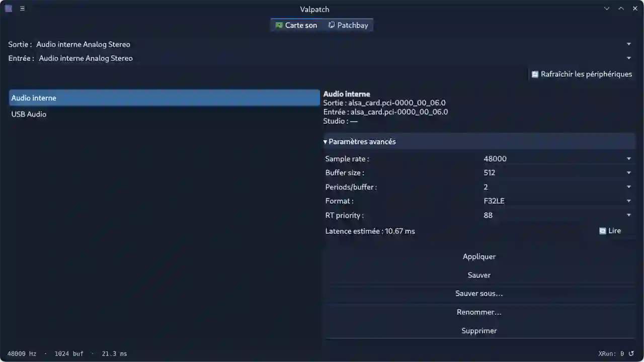
Task: Switch to the Carte son tab
Action: click(x=296, y=25)
